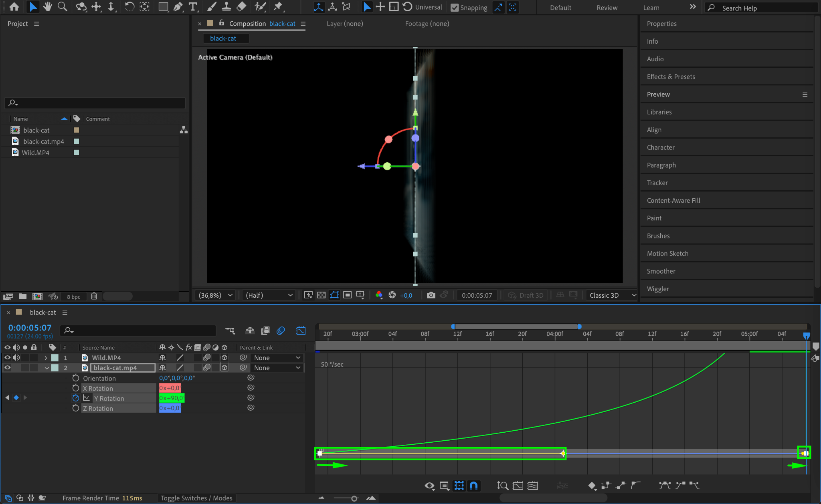Toggle Y Rotation stopwatch

tap(75, 398)
